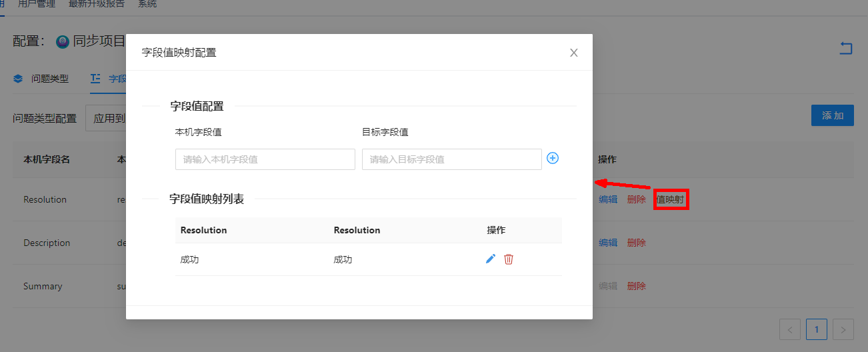
Task: Click 值映射 in the Resolution row
Action: pyautogui.click(x=671, y=199)
